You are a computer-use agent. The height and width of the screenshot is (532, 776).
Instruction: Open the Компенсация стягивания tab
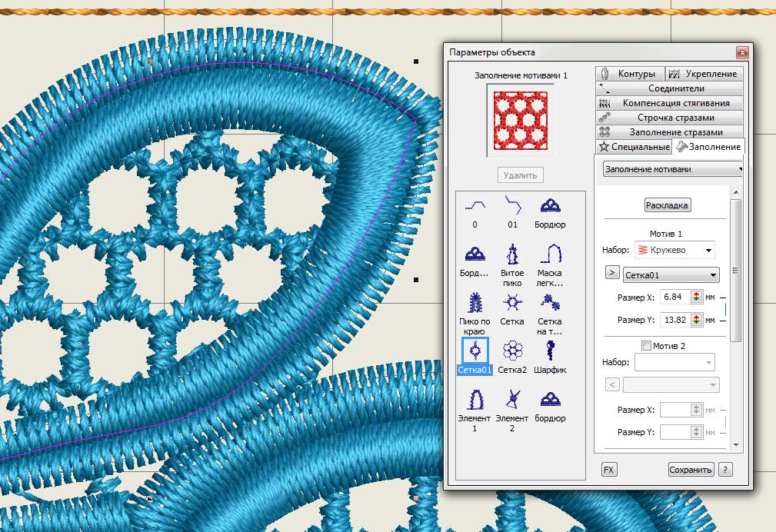point(669,103)
